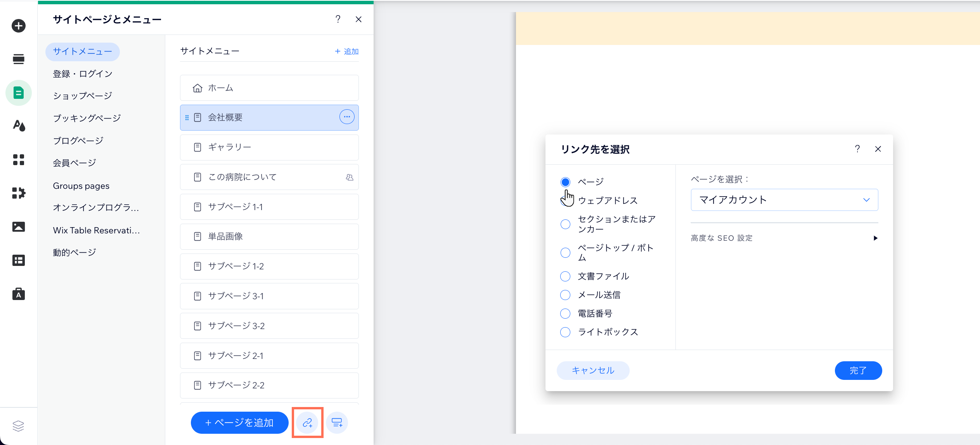Open more actions for 会社概要 page
This screenshot has height=445, width=980.
[x=347, y=117]
